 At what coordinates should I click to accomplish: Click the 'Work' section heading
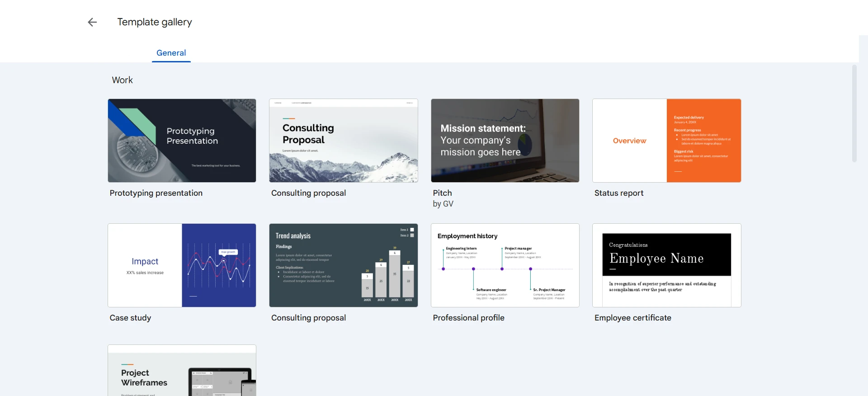pos(123,80)
